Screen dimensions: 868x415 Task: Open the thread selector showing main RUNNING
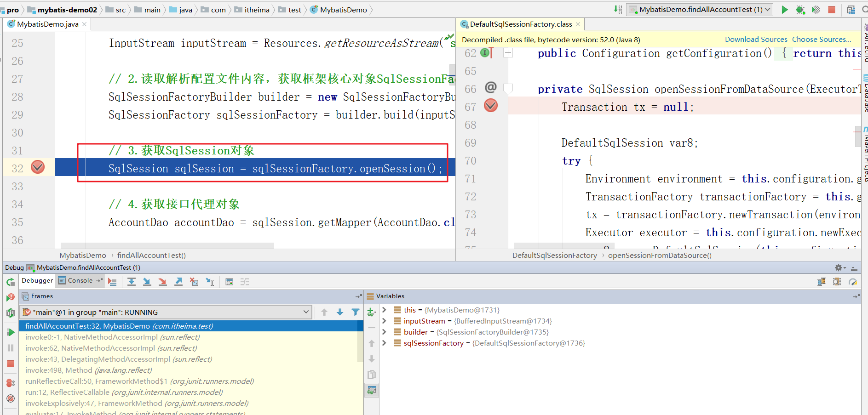(166, 313)
